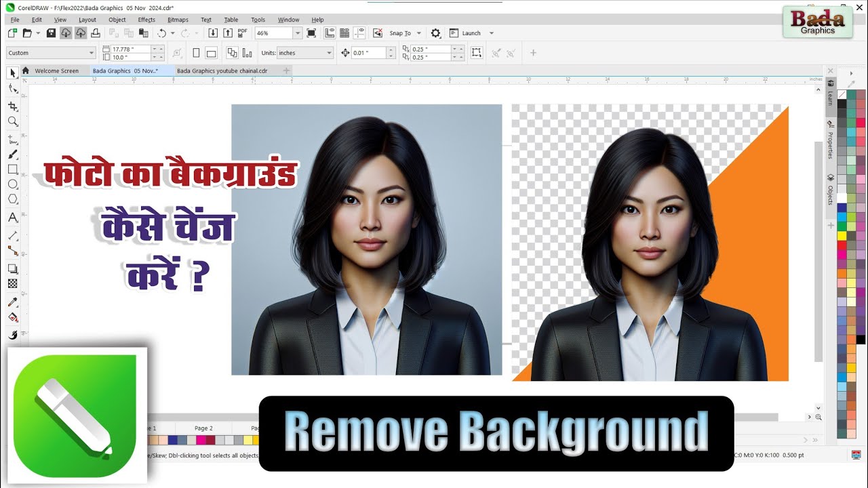This screenshot has width=868, height=488.
Task: Open the Effects menu
Action: coord(146,20)
